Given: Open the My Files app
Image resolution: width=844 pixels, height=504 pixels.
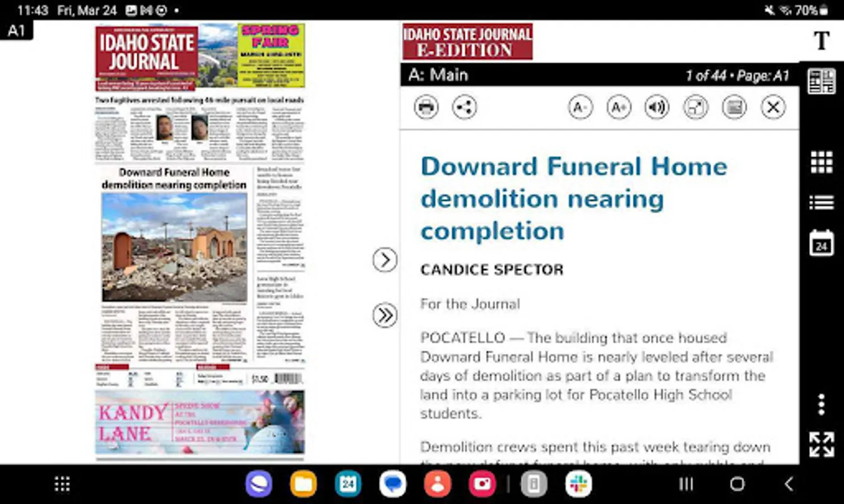Looking at the screenshot, I should click(303, 484).
